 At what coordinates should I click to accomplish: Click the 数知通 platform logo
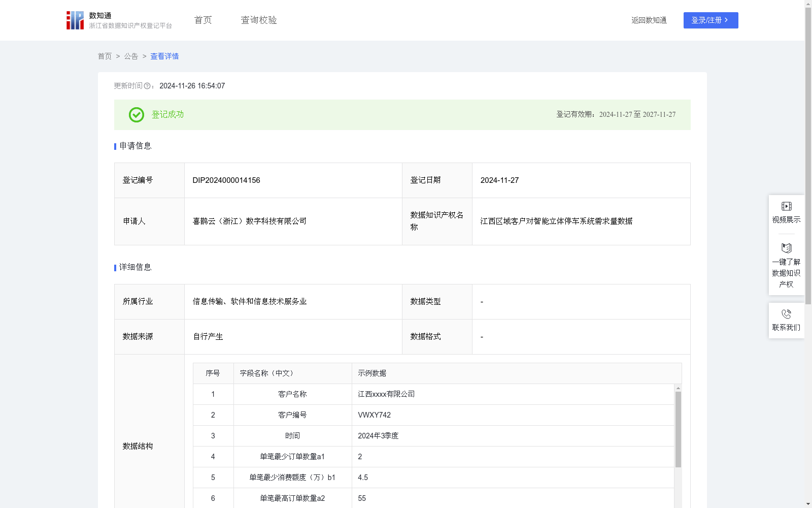(x=119, y=20)
